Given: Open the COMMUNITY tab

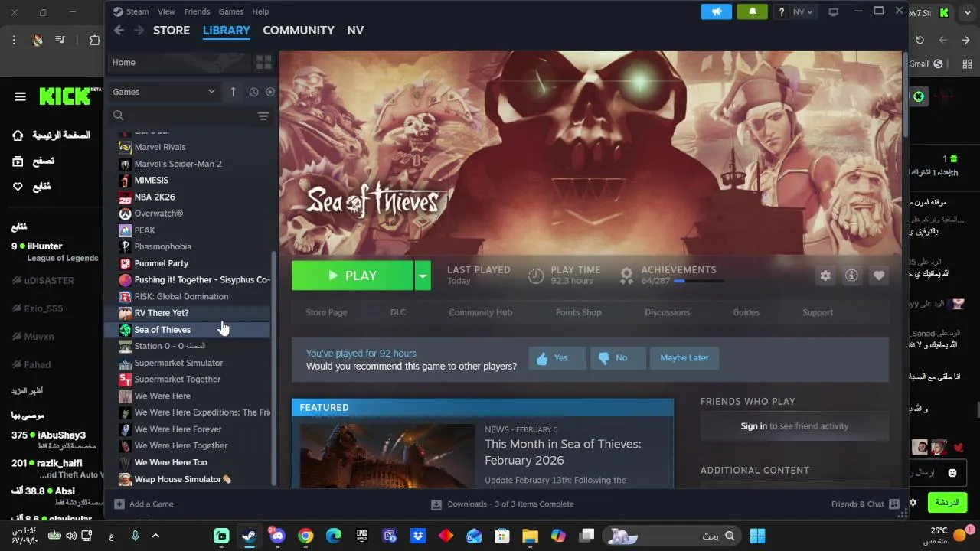Looking at the screenshot, I should (x=299, y=30).
